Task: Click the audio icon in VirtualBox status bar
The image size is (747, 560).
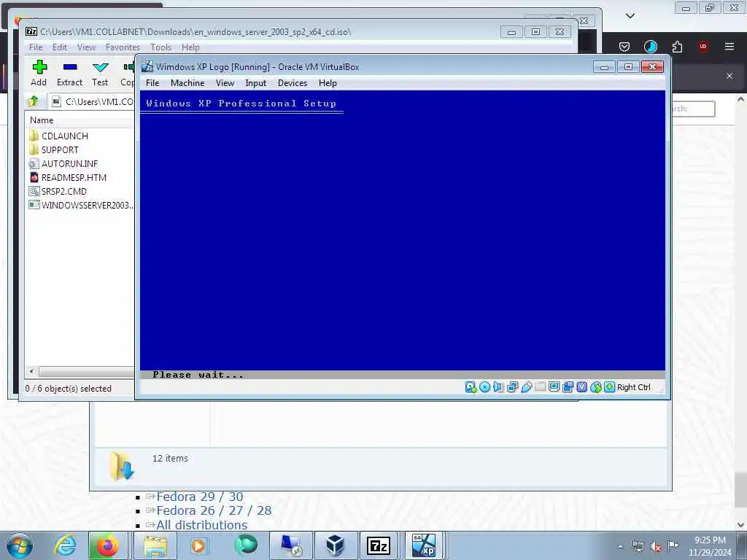Action: pos(498,387)
